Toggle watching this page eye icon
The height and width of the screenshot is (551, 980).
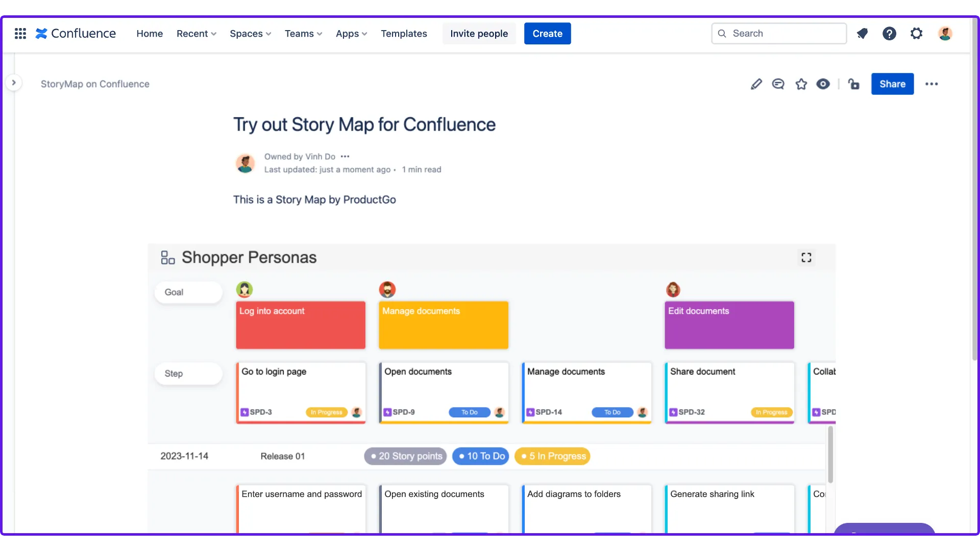(x=823, y=84)
